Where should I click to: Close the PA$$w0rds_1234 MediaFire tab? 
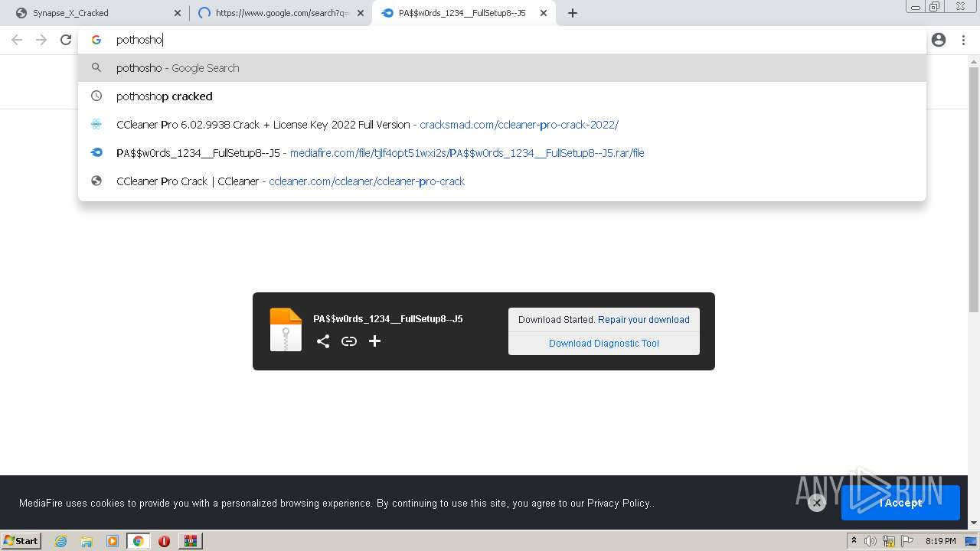click(x=544, y=13)
